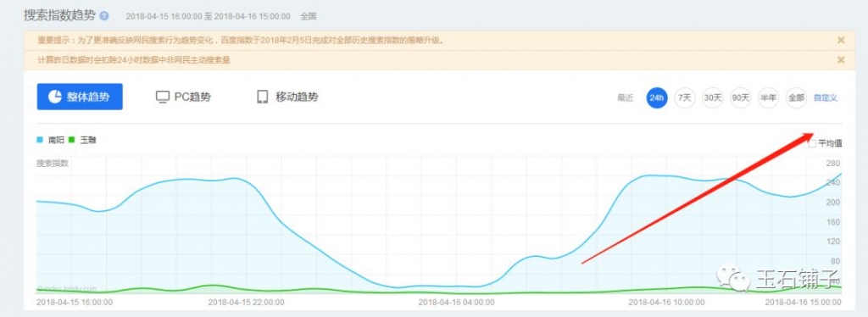Select the 30天 time range

[x=712, y=98]
